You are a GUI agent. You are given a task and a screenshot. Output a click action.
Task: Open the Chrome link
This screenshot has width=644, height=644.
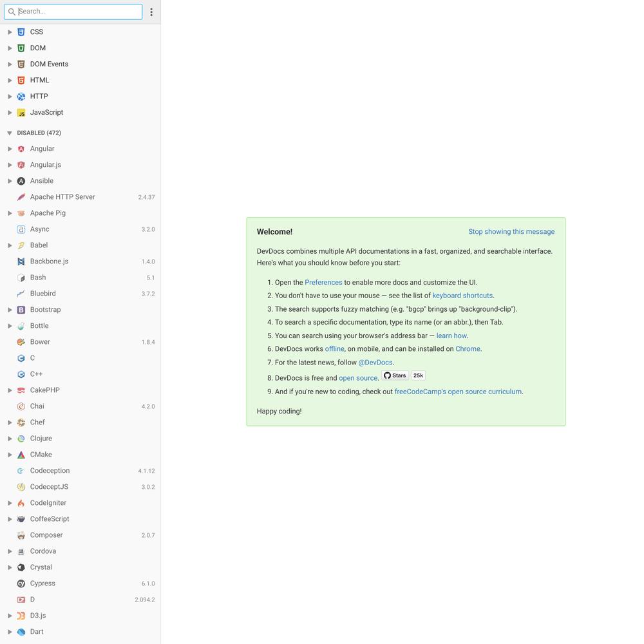(468, 349)
